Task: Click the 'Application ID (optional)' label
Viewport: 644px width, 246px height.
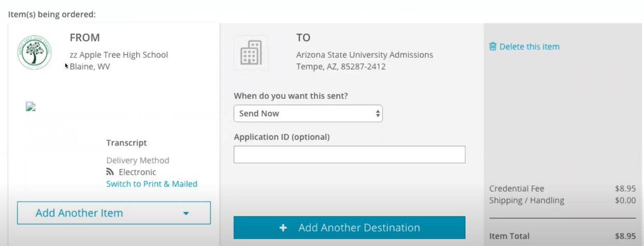Action: 281,137
